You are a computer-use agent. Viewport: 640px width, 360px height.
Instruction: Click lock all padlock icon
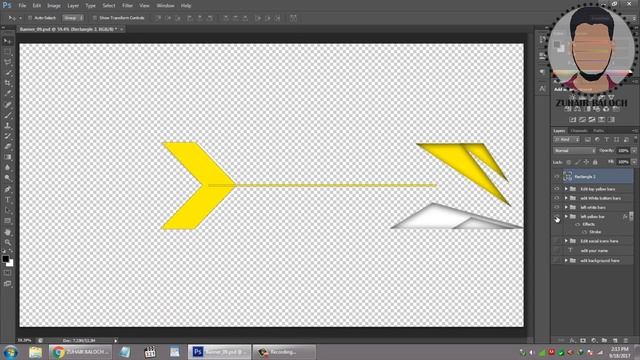[595, 162]
